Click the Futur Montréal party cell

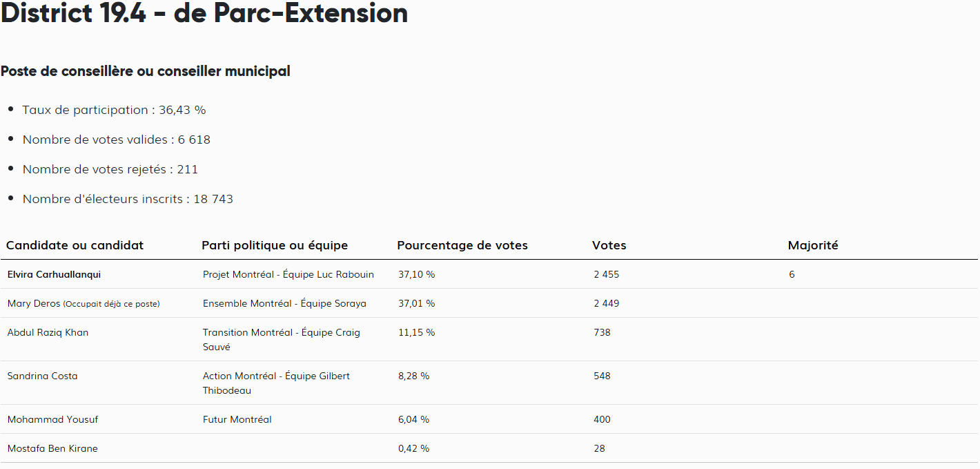[237, 419]
